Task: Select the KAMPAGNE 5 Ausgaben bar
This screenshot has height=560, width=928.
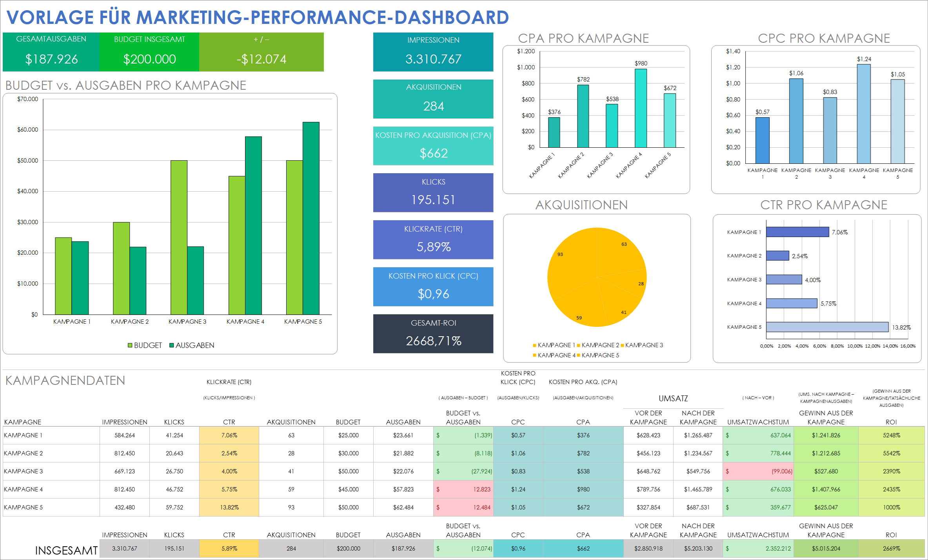Action: click(311, 218)
